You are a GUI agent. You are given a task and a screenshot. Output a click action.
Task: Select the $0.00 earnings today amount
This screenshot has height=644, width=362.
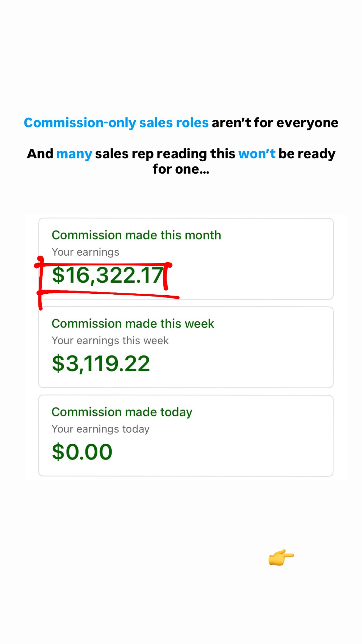(82, 452)
